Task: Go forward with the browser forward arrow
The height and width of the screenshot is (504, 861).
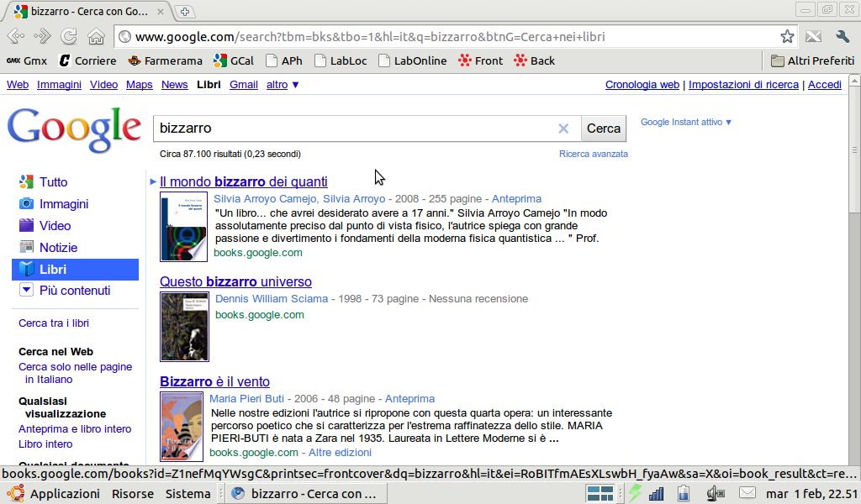Action: 42,37
